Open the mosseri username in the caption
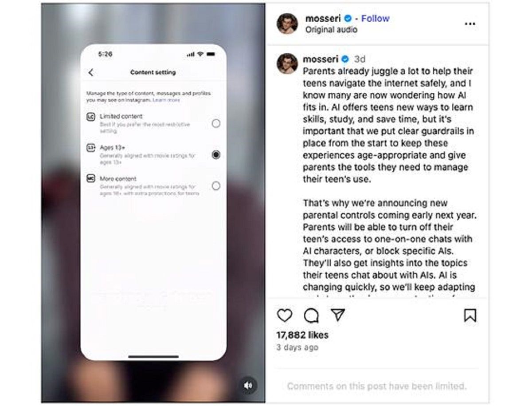532x406 pixels. pyautogui.click(x=321, y=59)
